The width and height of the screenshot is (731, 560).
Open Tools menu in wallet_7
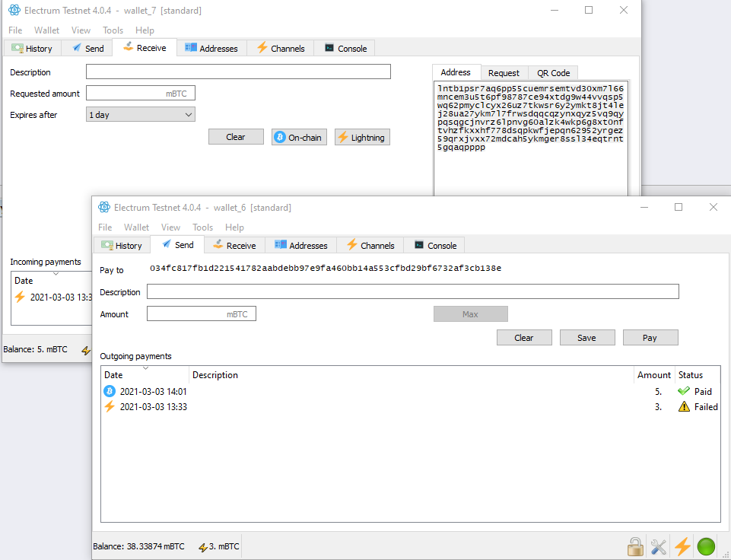[x=113, y=30]
